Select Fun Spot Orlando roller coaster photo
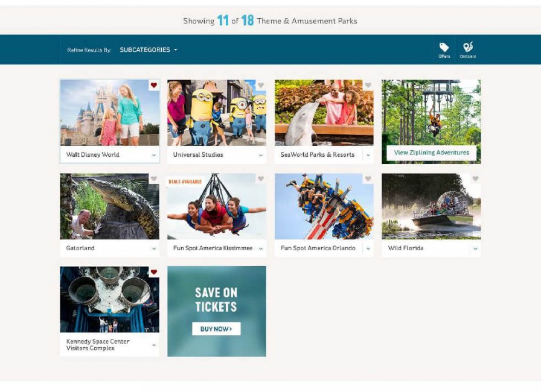The image size is (541, 392). 324,206
